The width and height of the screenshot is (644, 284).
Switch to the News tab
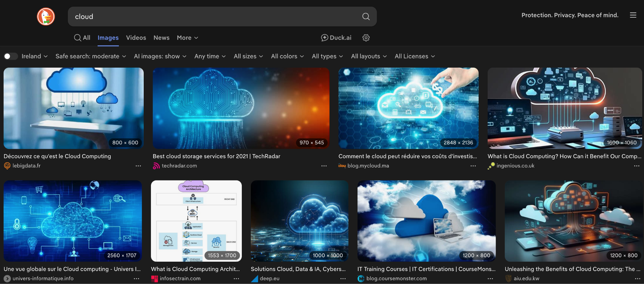pyautogui.click(x=161, y=38)
